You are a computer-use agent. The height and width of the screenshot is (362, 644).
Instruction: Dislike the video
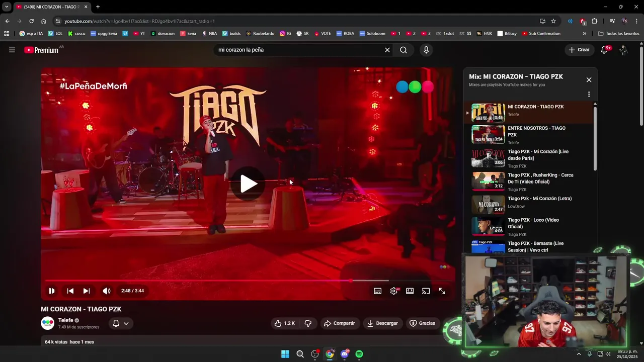pyautogui.click(x=308, y=323)
